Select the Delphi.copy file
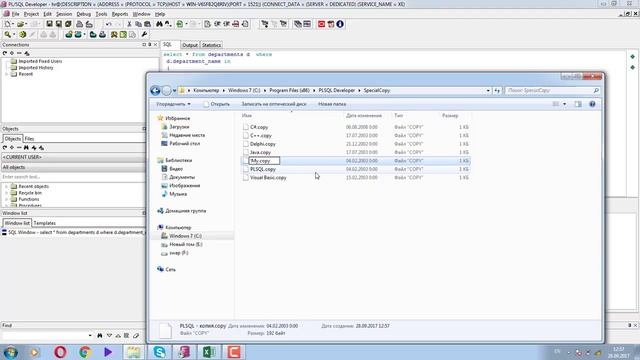This screenshot has height=360, width=640. [x=262, y=144]
